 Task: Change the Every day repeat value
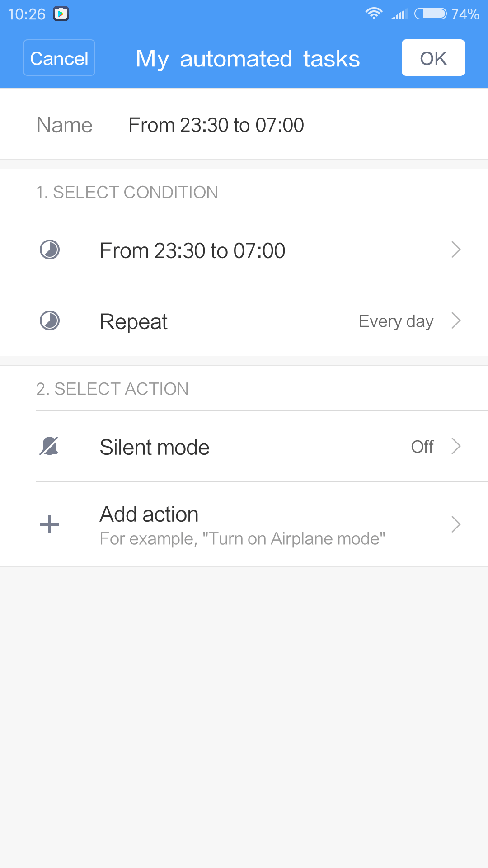click(x=396, y=321)
